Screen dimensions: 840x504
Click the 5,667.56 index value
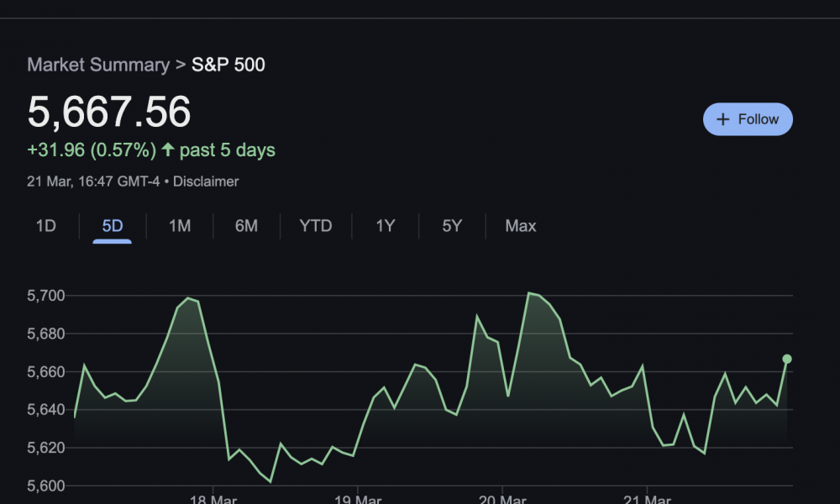pyautogui.click(x=108, y=112)
